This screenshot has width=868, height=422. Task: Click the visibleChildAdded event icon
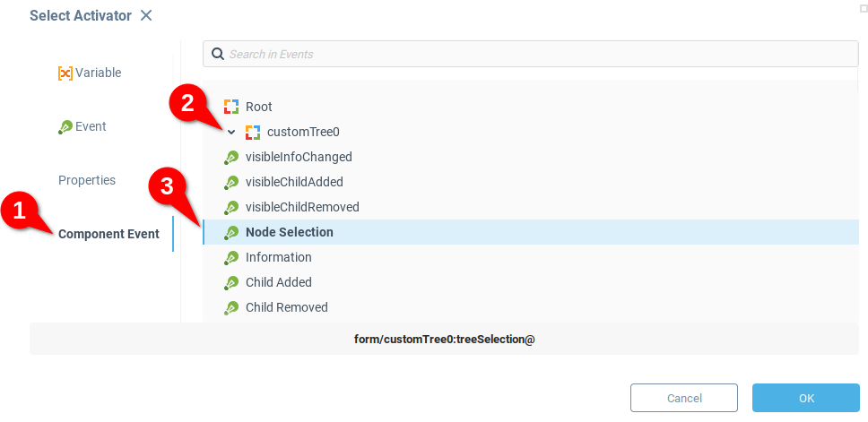(x=231, y=182)
